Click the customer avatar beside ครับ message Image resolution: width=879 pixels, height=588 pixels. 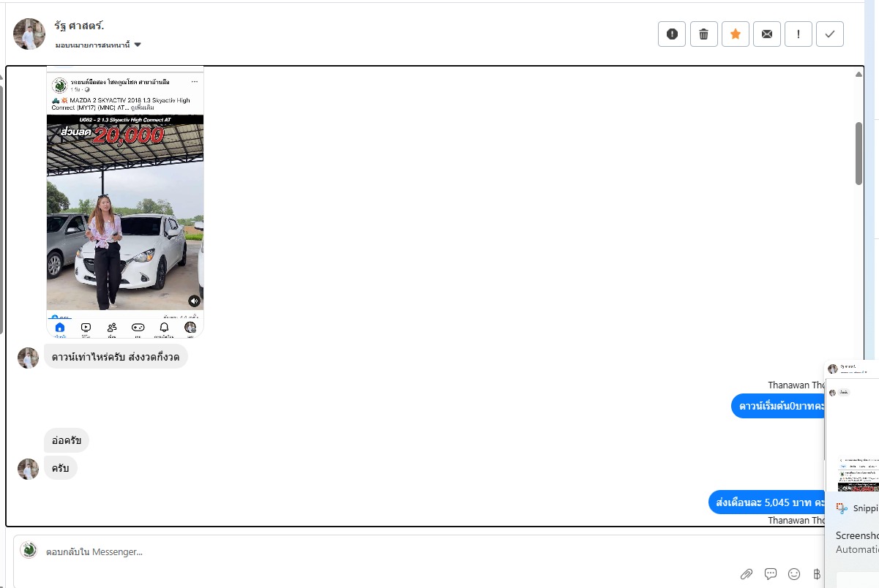[28, 469]
